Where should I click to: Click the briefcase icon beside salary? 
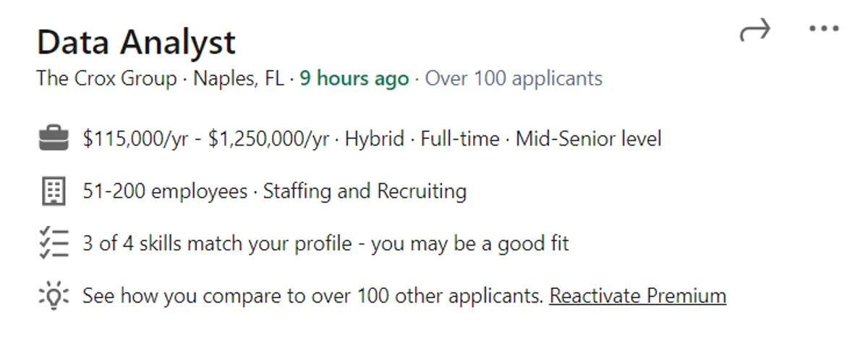(x=53, y=138)
